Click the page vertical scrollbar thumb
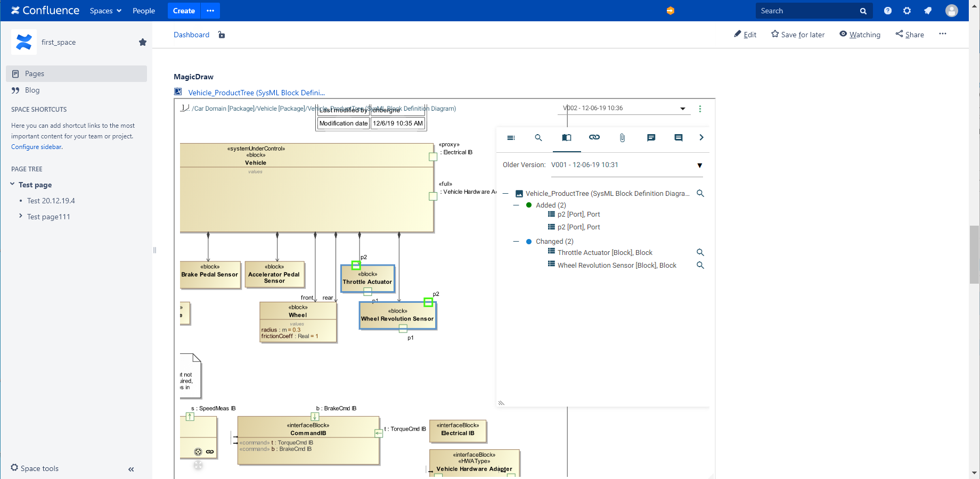The height and width of the screenshot is (479, 980). click(974, 254)
